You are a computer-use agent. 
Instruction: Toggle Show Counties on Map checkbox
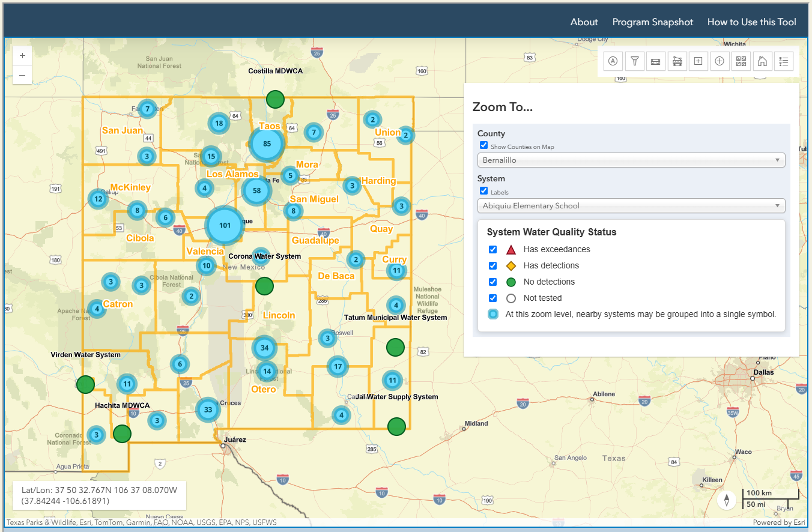(483, 145)
